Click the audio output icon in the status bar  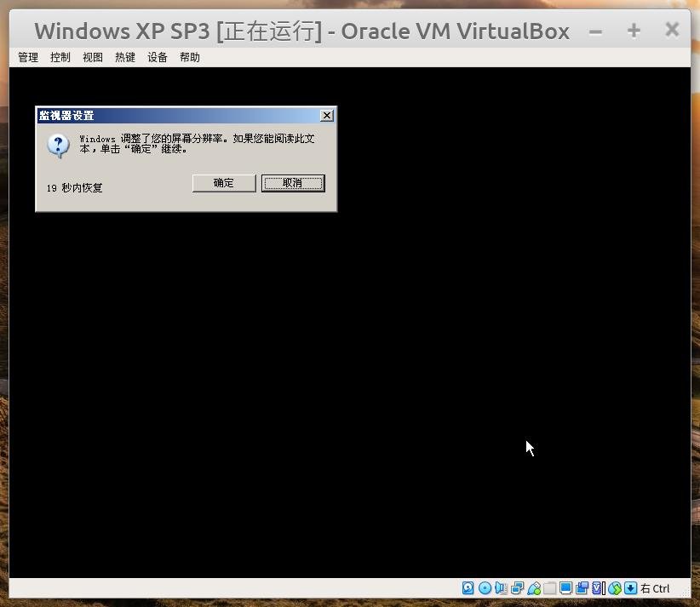click(x=501, y=588)
